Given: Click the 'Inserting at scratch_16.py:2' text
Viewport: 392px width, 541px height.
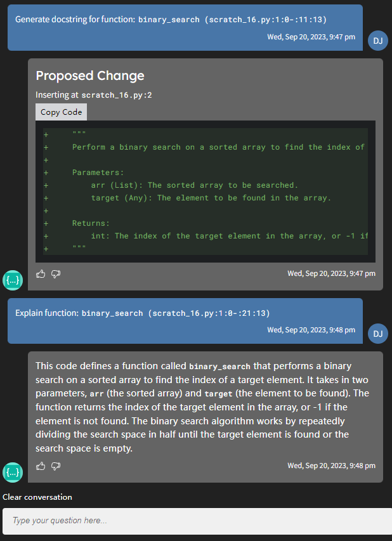Looking at the screenshot, I should click(93, 95).
